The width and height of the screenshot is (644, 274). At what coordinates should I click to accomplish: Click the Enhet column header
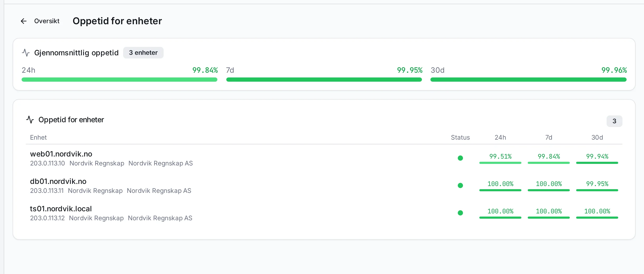pyautogui.click(x=38, y=138)
